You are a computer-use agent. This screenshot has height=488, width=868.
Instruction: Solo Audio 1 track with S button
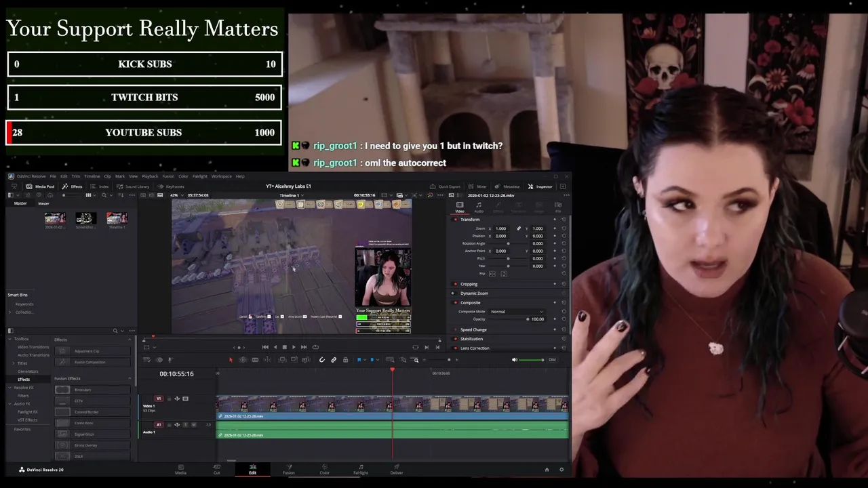186,425
